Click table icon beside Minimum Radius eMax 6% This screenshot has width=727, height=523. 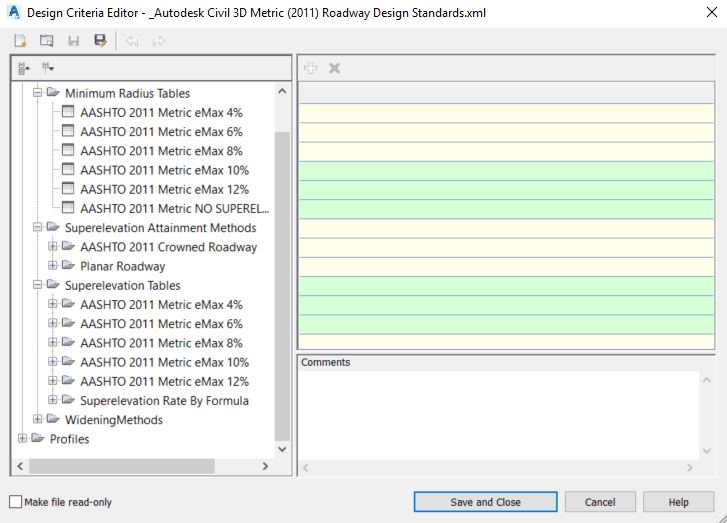(68, 131)
